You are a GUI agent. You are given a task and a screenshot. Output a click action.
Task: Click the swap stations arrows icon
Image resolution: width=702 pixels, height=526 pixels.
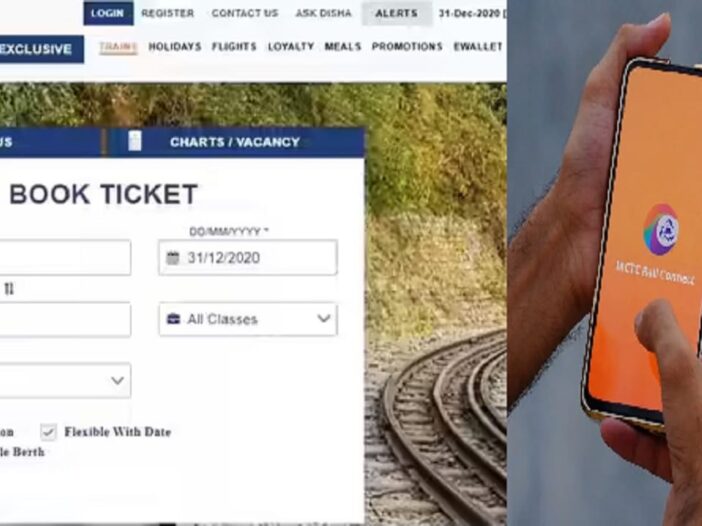tap(9, 289)
